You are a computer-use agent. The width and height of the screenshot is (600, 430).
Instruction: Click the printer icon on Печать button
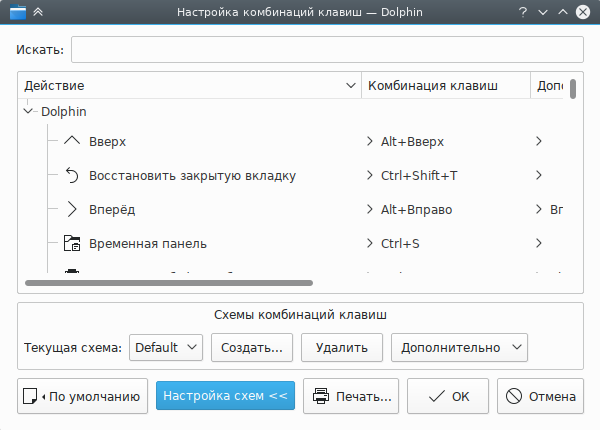tap(321, 396)
